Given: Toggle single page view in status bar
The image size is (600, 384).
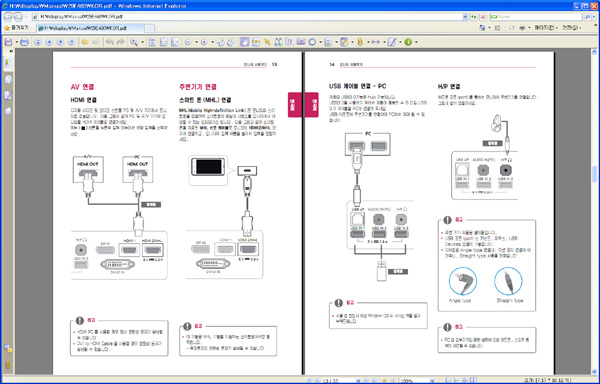Looking at the screenshot, I should tap(448, 381).
